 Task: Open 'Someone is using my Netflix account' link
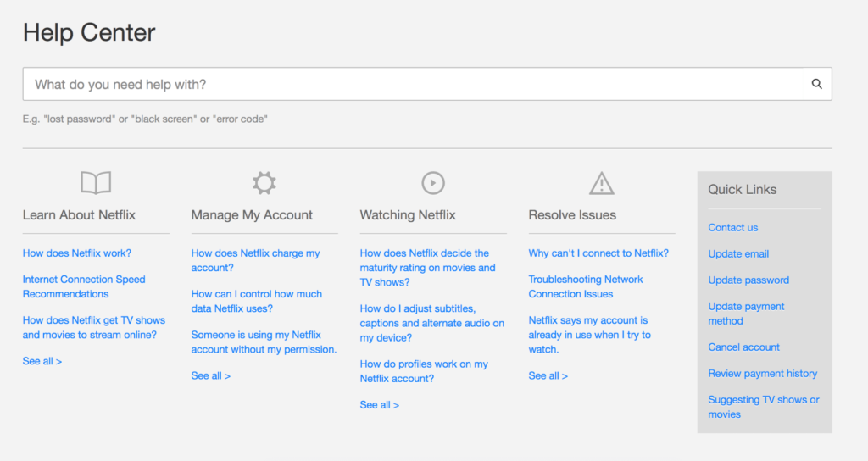[264, 342]
